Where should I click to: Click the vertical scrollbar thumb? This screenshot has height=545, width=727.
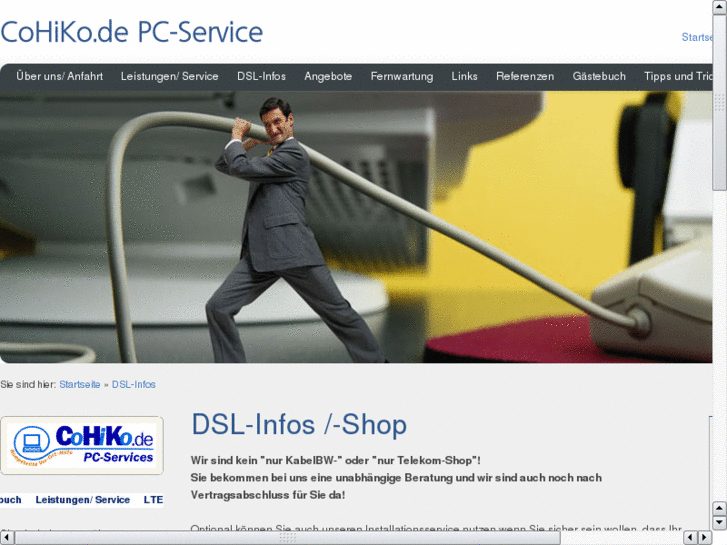(720, 102)
